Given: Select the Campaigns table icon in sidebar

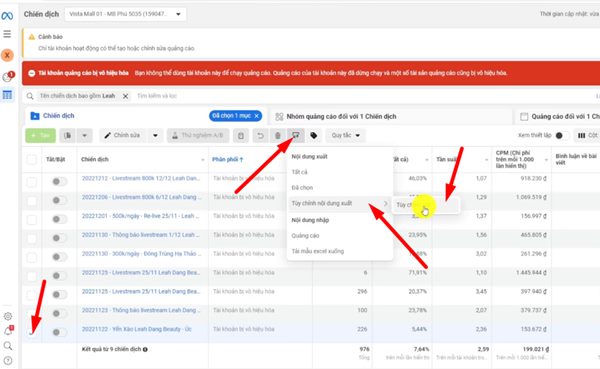Looking at the screenshot, I should tap(7, 95).
